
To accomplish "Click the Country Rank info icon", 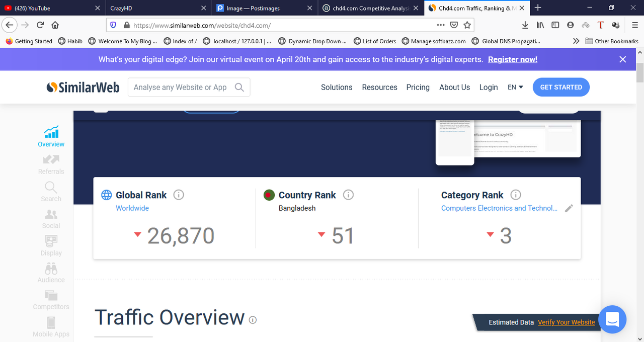I will click(x=348, y=195).
